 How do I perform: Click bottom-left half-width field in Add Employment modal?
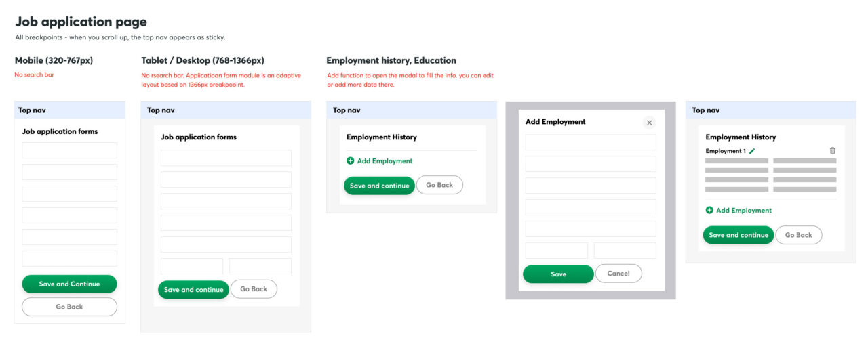click(x=557, y=251)
